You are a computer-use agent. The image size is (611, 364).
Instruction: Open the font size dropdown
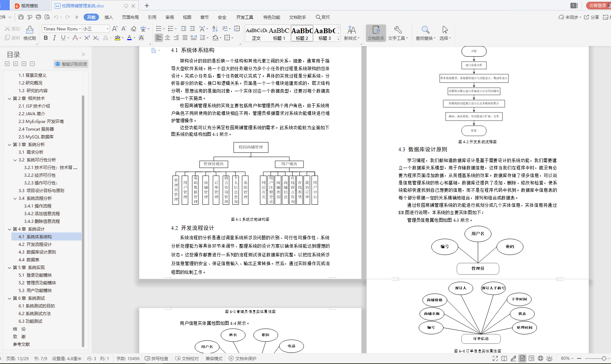pos(107,29)
